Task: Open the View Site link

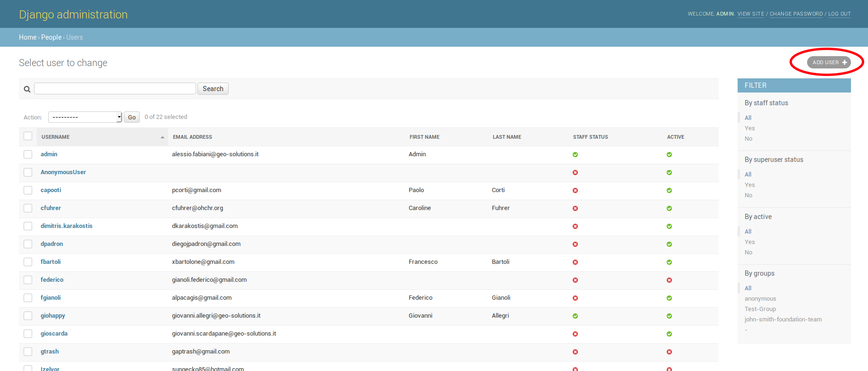Action: pyautogui.click(x=751, y=14)
